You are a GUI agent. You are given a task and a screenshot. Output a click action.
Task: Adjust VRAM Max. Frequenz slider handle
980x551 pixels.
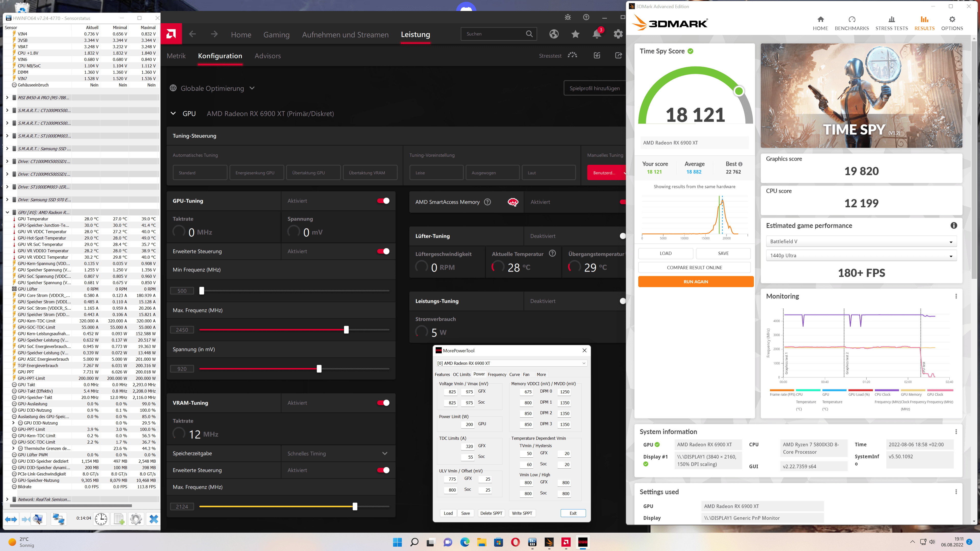coord(355,507)
